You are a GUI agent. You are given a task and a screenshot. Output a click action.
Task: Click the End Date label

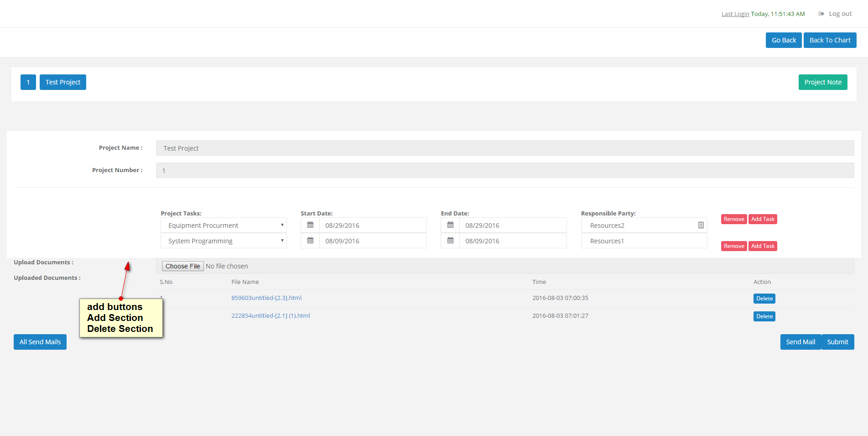(x=455, y=213)
